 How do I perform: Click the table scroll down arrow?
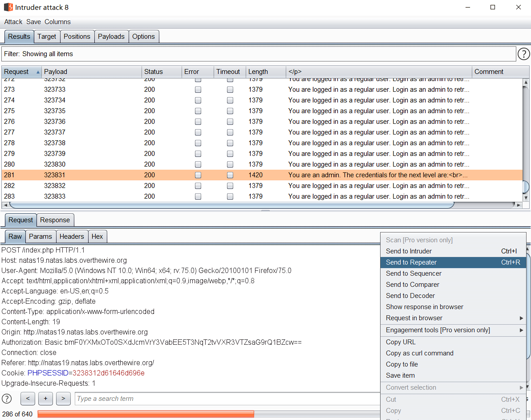526,198
